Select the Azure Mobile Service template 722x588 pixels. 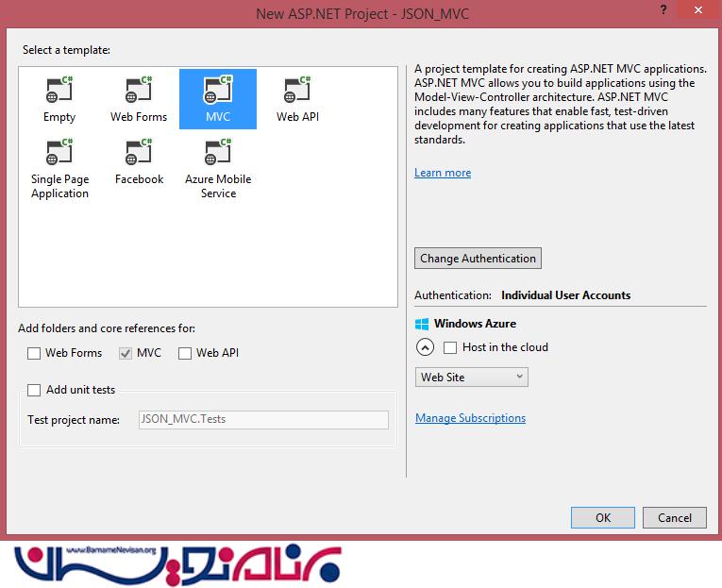pyautogui.click(x=217, y=154)
